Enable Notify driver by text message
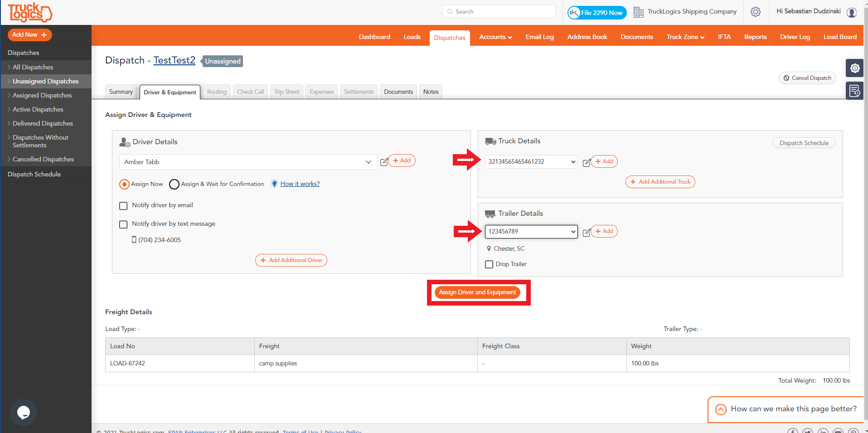This screenshot has width=868, height=433. [x=123, y=224]
